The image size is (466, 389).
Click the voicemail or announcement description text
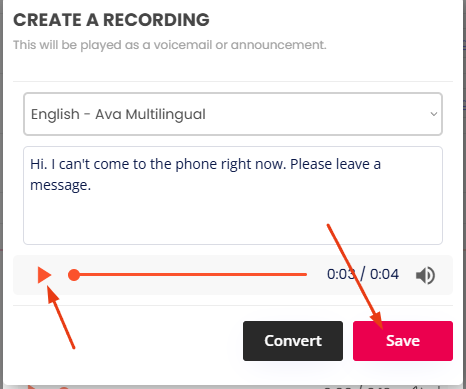click(170, 45)
